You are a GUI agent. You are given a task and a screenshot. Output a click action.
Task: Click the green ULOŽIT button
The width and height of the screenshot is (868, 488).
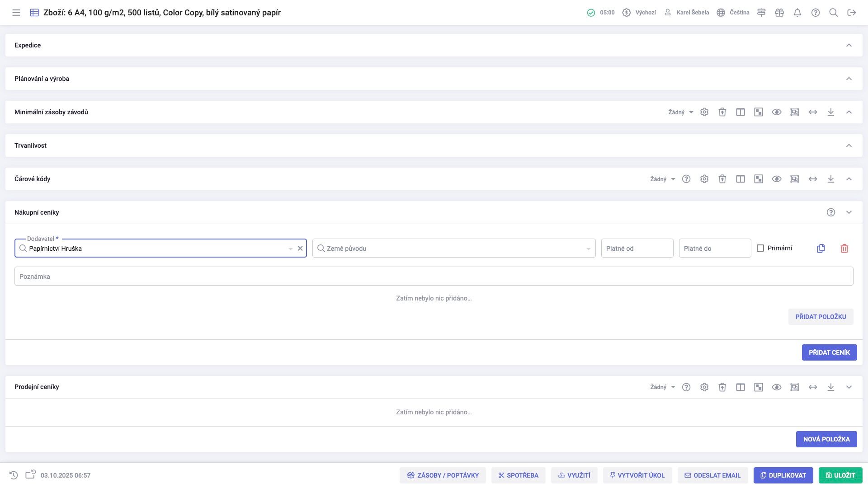pos(840,475)
